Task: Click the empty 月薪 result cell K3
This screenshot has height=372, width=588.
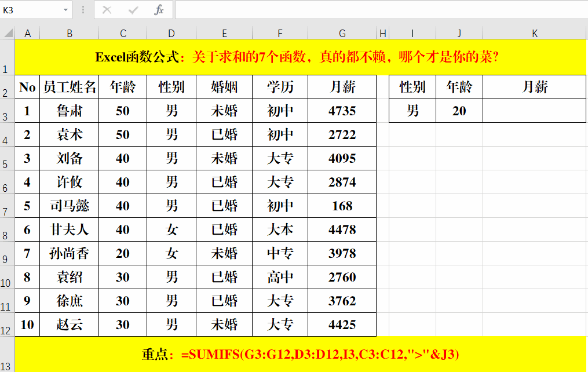Action: click(x=534, y=110)
